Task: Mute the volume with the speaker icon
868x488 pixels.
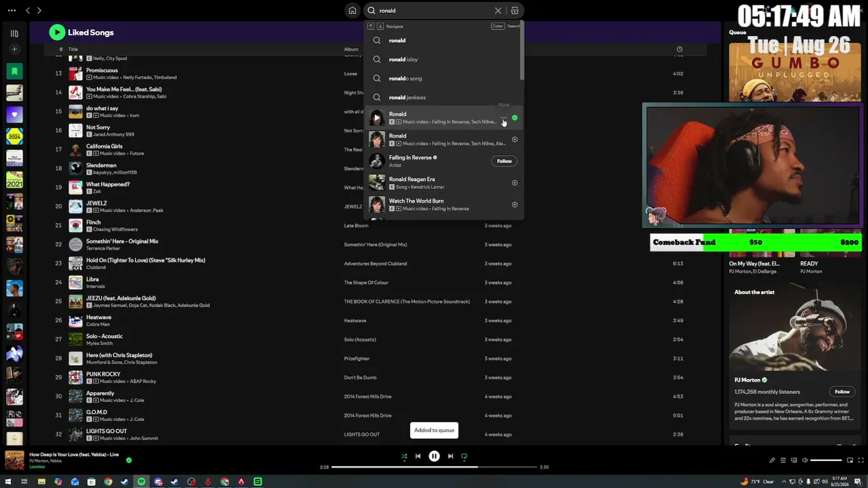Action: pos(806,460)
